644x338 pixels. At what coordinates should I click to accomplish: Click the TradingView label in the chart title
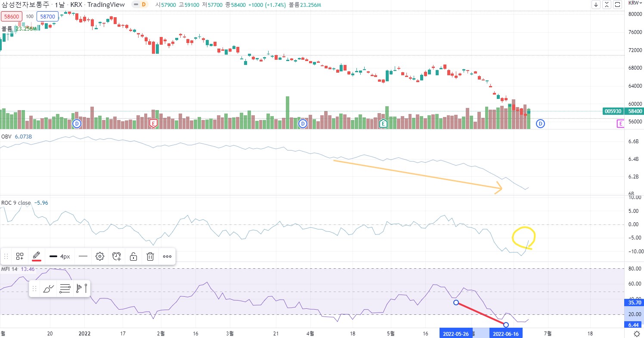click(105, 5)
